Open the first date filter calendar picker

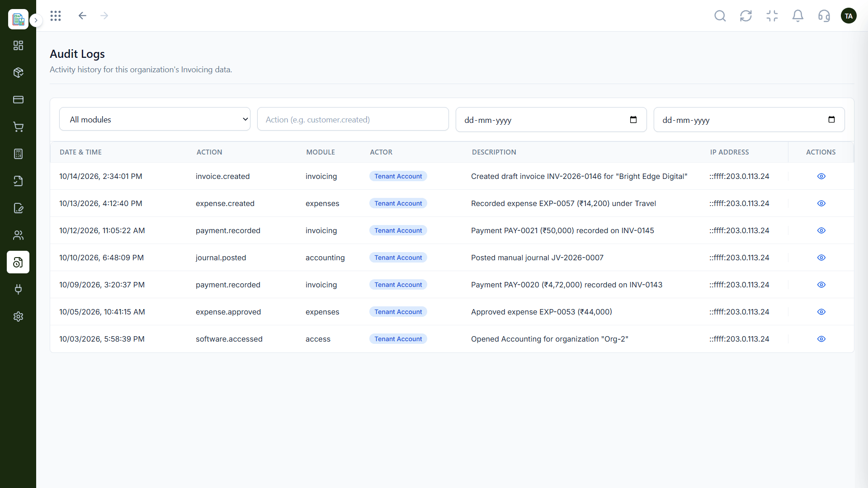point(633,120)
